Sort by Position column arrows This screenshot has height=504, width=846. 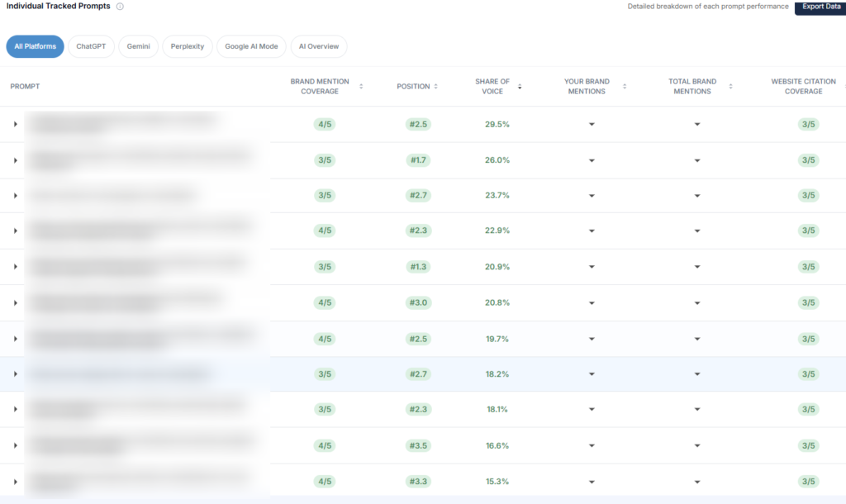pyautogui.click(x=435, y=87)
